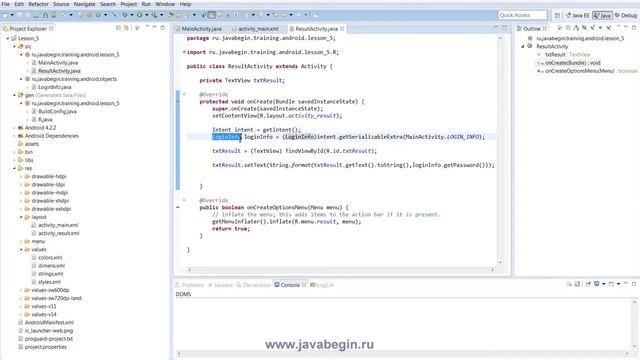Open the New wizard toolbar icon
The height and width of the screenshot is (360, 640).
coord(5,15)
